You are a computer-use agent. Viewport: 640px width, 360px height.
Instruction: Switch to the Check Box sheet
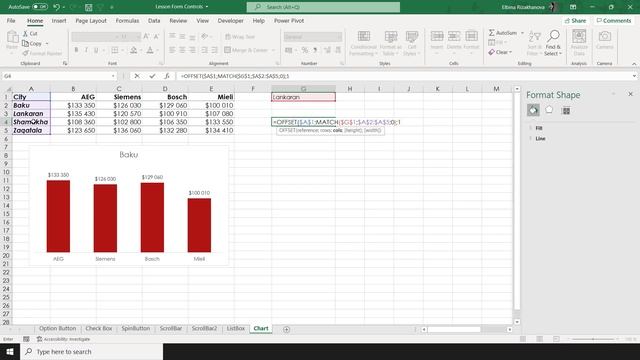click(x=98, y=329)
